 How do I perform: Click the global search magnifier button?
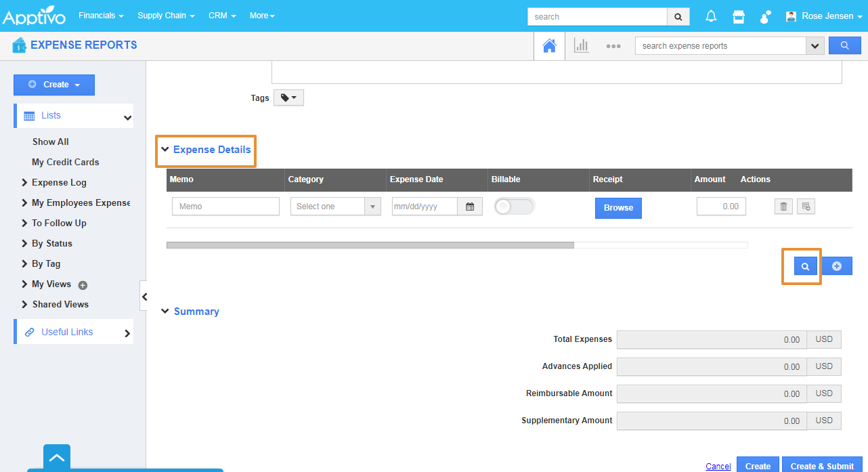pyautogui.click(x=678, y=17)
